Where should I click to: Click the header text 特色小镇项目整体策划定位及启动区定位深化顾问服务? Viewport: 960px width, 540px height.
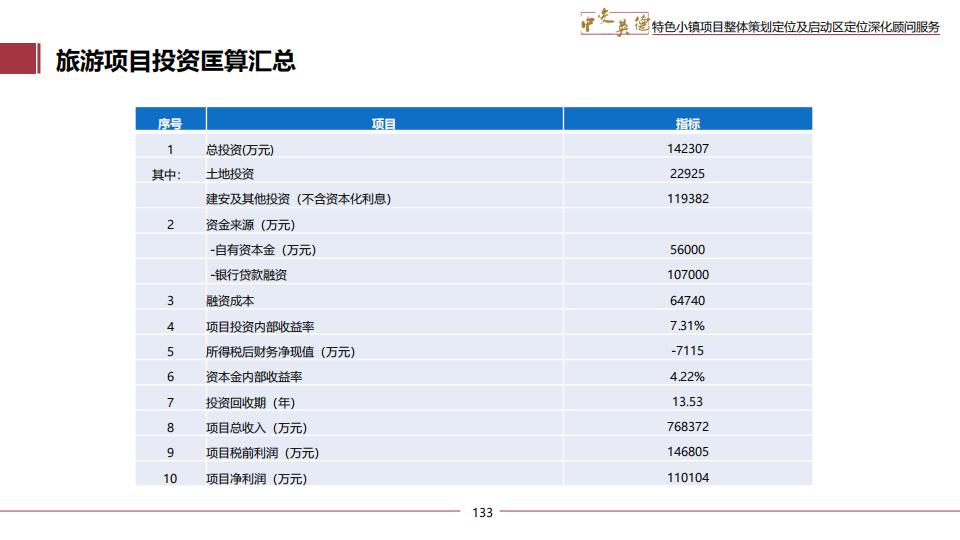(x=795, y=27)
